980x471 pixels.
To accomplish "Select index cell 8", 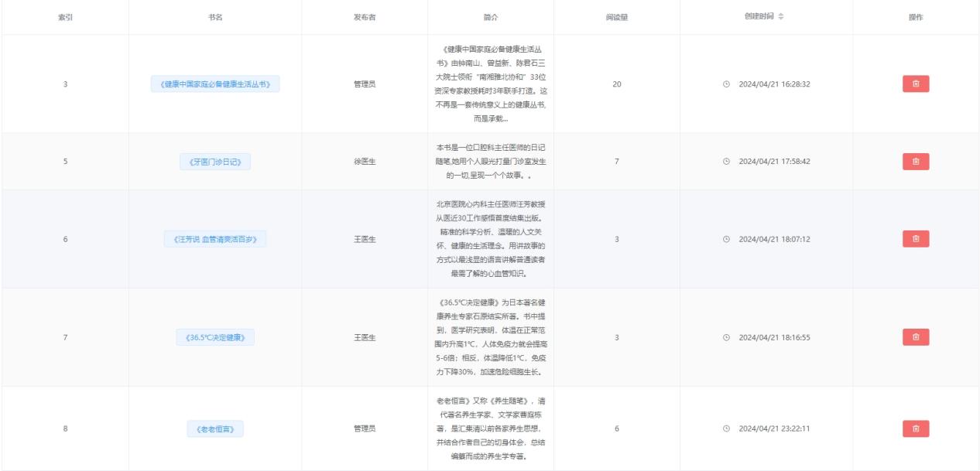I will 65,428.
